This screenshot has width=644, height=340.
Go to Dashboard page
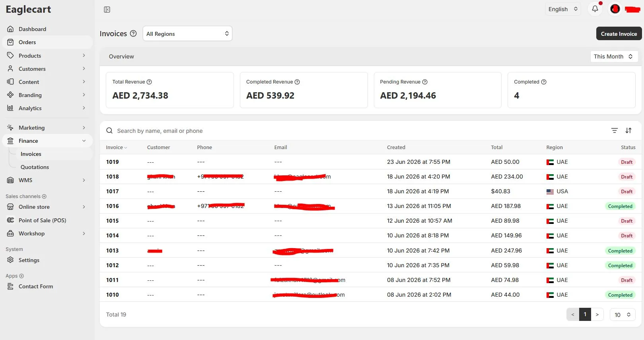tap(32, 29)
